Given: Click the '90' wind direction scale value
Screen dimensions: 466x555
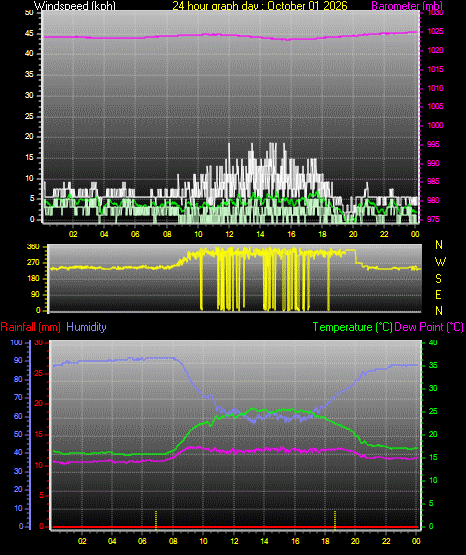Looking at the screenshot, I should click(x=35, y=294).
